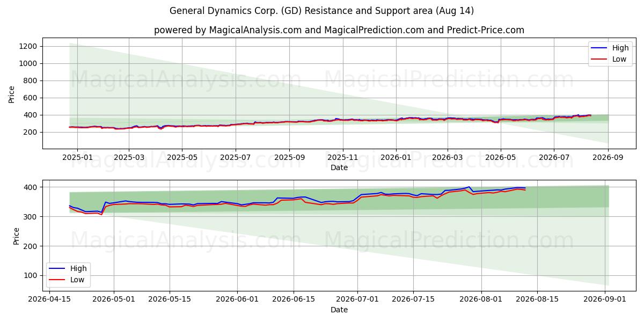Screen dimensions: 644x322
Task: Click the 600 y-axis tick label
Action: tap(30, 98)
